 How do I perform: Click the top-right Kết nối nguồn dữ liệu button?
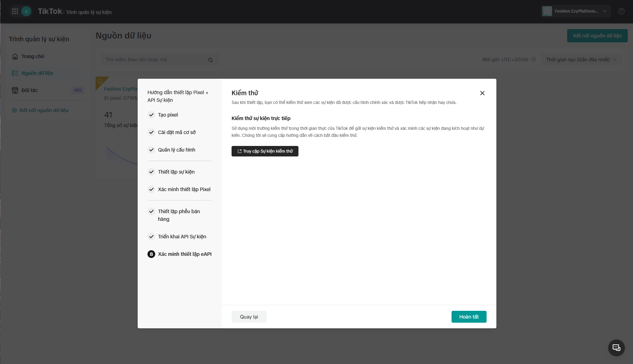coord(597,36)
